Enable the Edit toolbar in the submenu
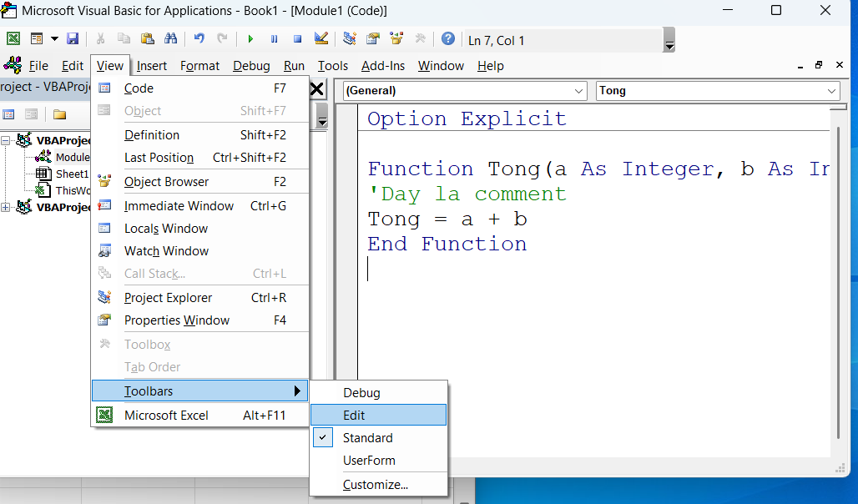This screenshot has width=858, height=504. [354, 415]
